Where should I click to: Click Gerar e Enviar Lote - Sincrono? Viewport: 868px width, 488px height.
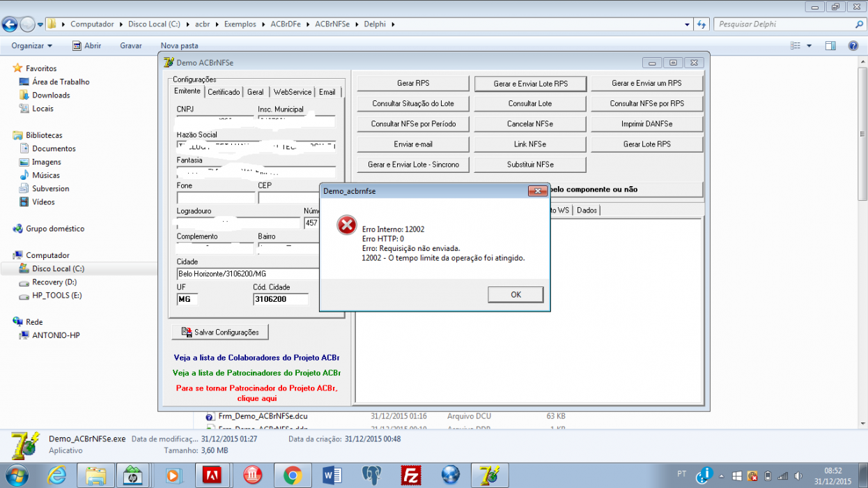pyautogui.click(x=413, y=165)
